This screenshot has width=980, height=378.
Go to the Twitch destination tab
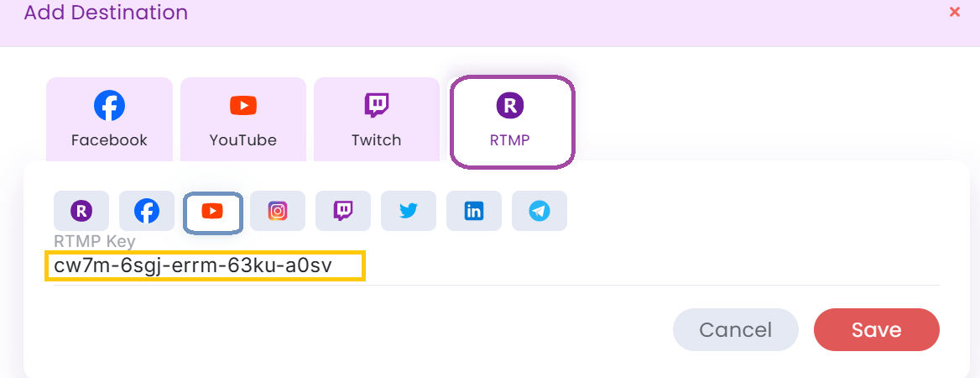click(377, 119)
